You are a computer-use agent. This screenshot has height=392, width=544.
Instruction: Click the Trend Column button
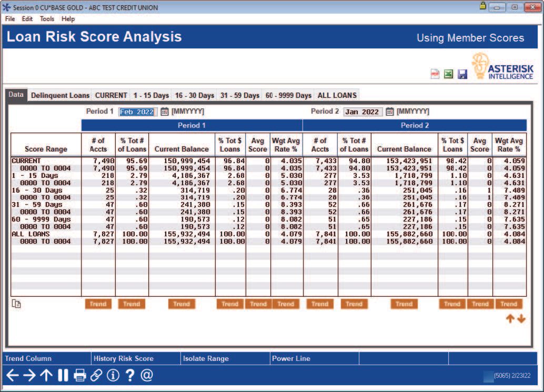(46, 358)
